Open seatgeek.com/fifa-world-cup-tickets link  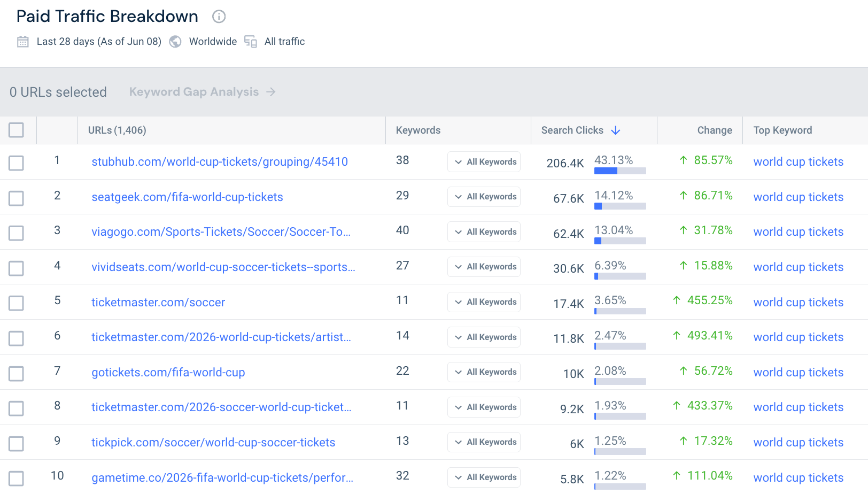(x=187, y=197)
